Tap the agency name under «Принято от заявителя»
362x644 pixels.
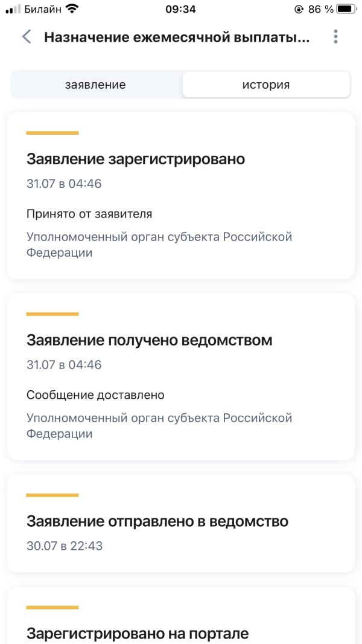pos(159,245)
